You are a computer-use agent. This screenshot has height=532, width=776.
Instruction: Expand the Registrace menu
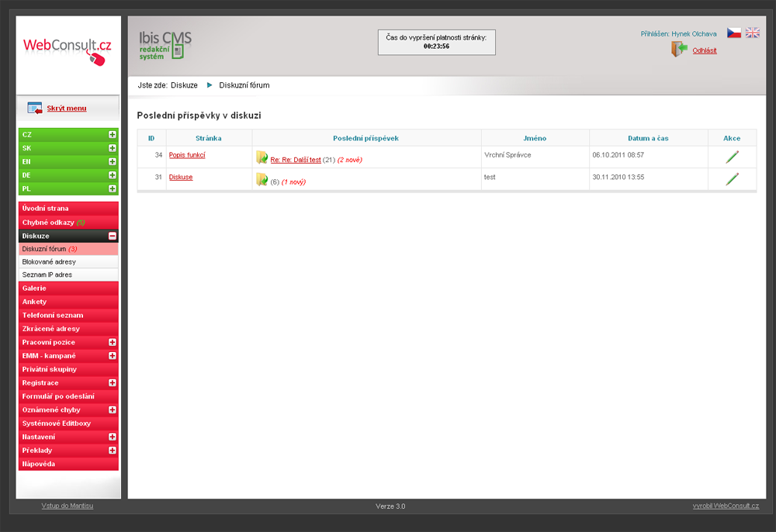pos(113,382)
